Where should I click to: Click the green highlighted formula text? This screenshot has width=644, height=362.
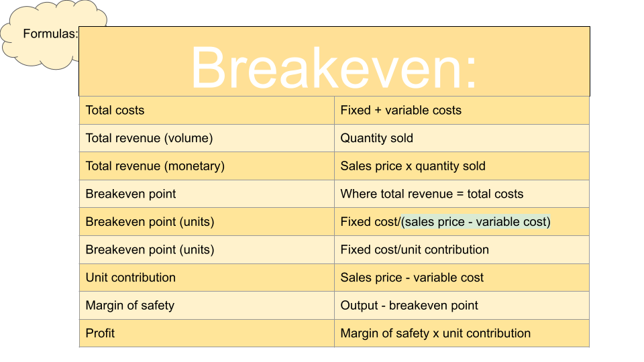pos(476,222)
